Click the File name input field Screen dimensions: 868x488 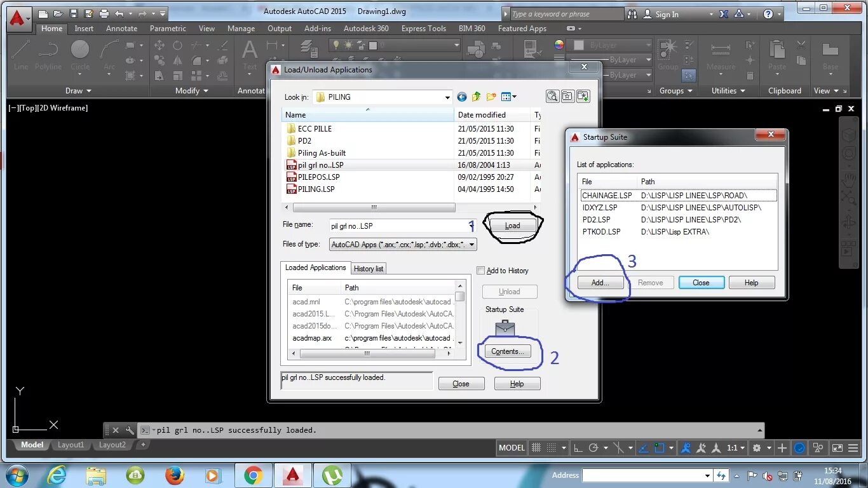coord(402,226)
